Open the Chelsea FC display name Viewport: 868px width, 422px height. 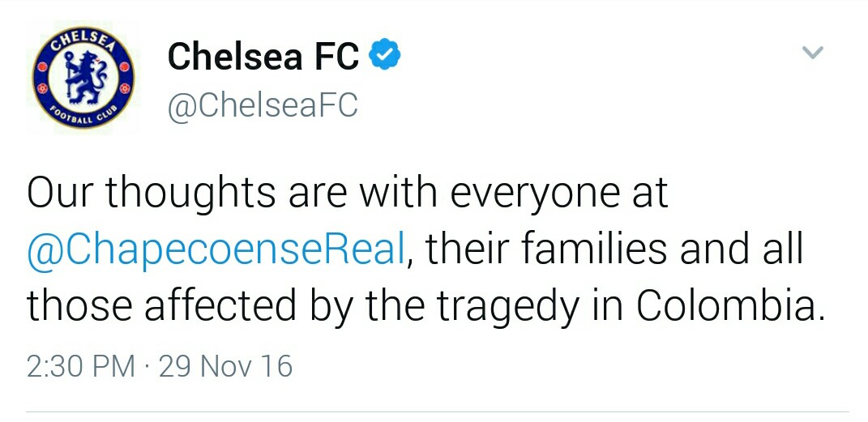point(263,57)
